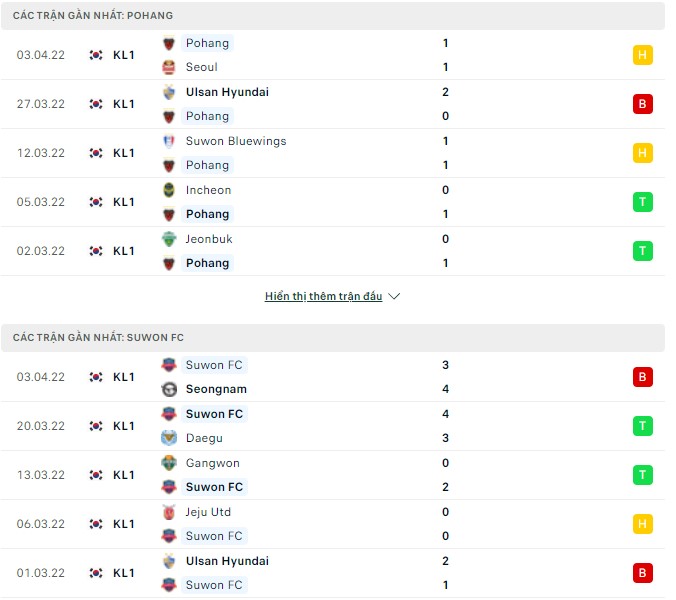Open Pohang team name in Jeonbuk match
676x600 pixels.
click(x=207, y=263)
